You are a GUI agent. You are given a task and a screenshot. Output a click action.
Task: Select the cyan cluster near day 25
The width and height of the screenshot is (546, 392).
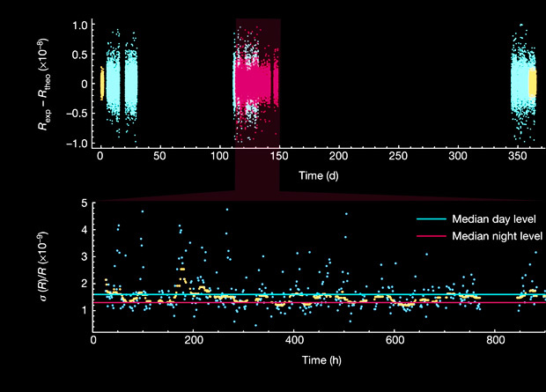pos(130,84)
